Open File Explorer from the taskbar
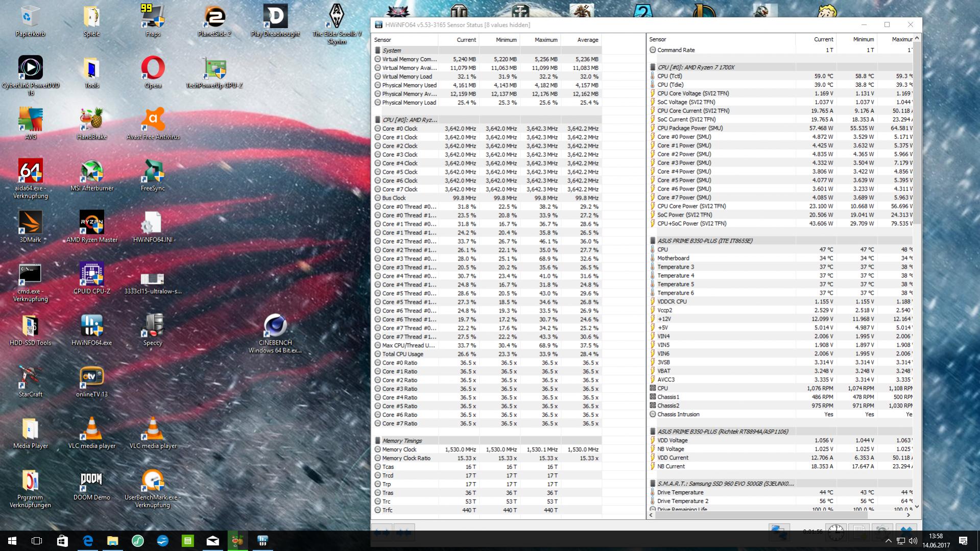The height and width of the screenshot is (551, 980). [x=112, y=541]
